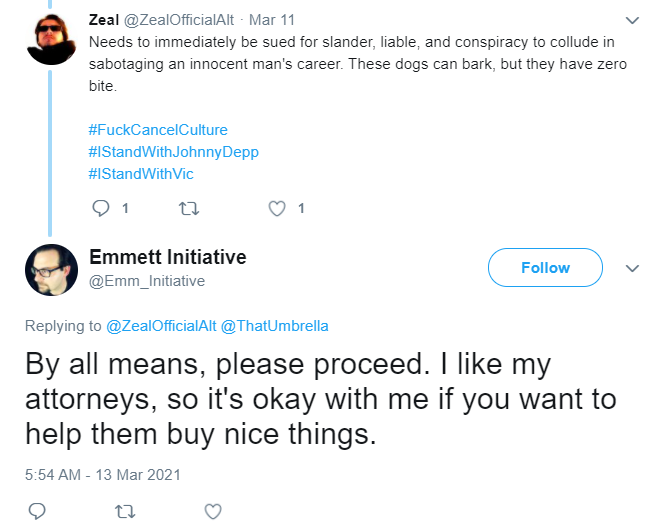Retweet Zeal's tweet
The width and height of the screenshot is (667, 529).
tap(188, 209)
